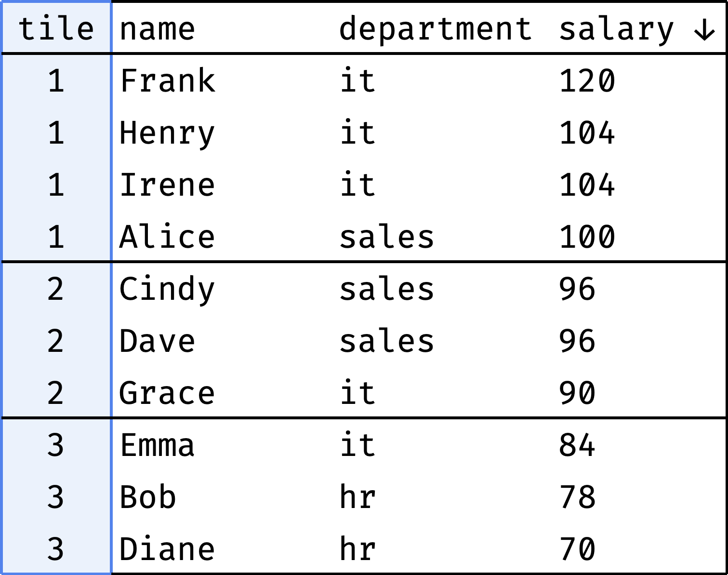Select Frank in the name column
This screenshot has height=575, width=728.
[x=167, y=80]
